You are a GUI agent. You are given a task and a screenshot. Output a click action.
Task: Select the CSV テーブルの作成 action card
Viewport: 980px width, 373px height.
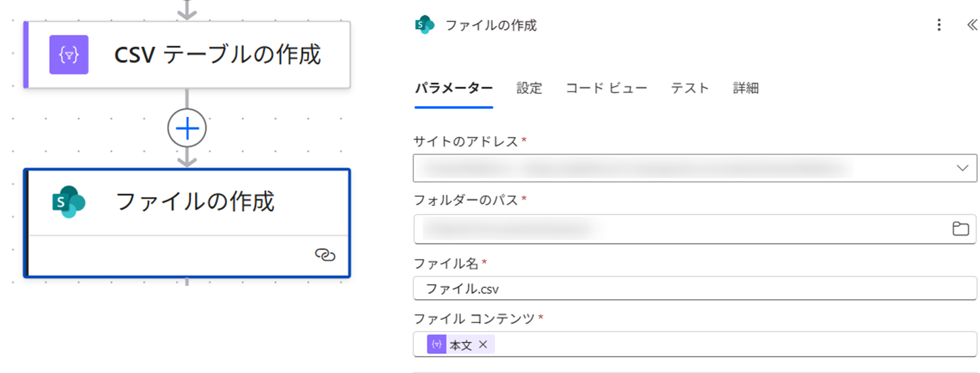187,55
